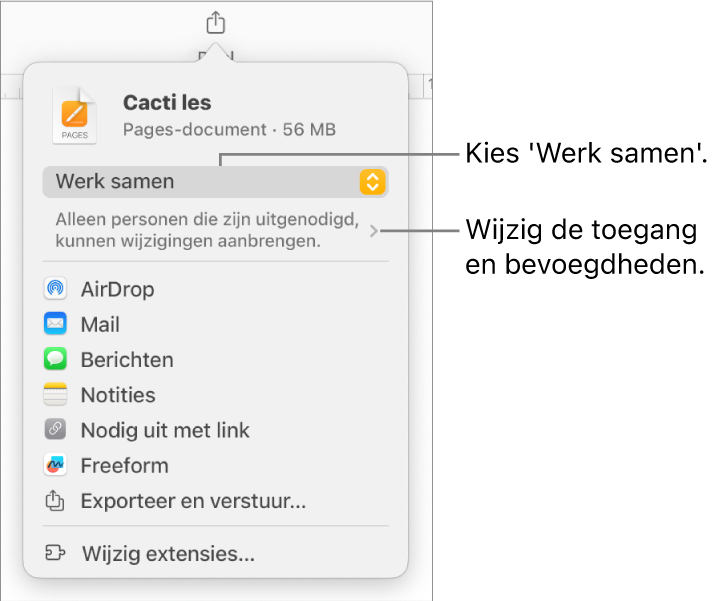
Task: Click the extensions puzzle icon
Action: tap(56, 554)
